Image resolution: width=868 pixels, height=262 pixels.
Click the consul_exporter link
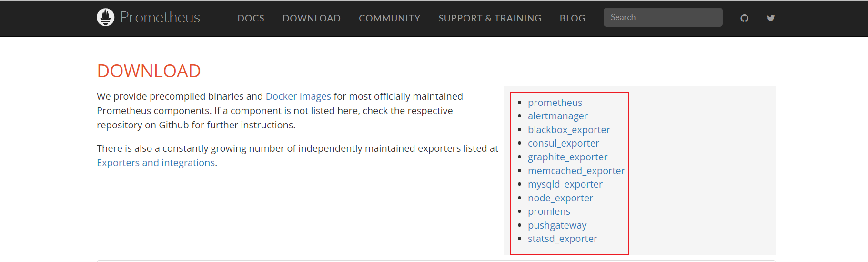tap(563, 143)
